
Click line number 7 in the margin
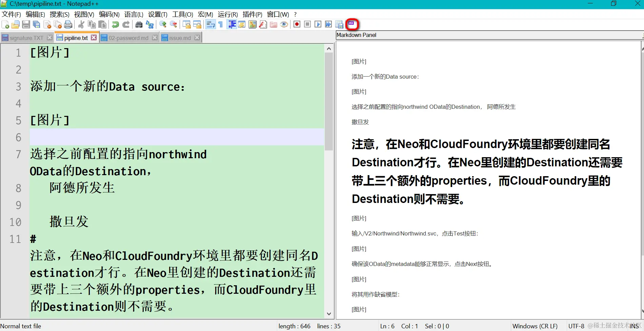tap(18, 154)
